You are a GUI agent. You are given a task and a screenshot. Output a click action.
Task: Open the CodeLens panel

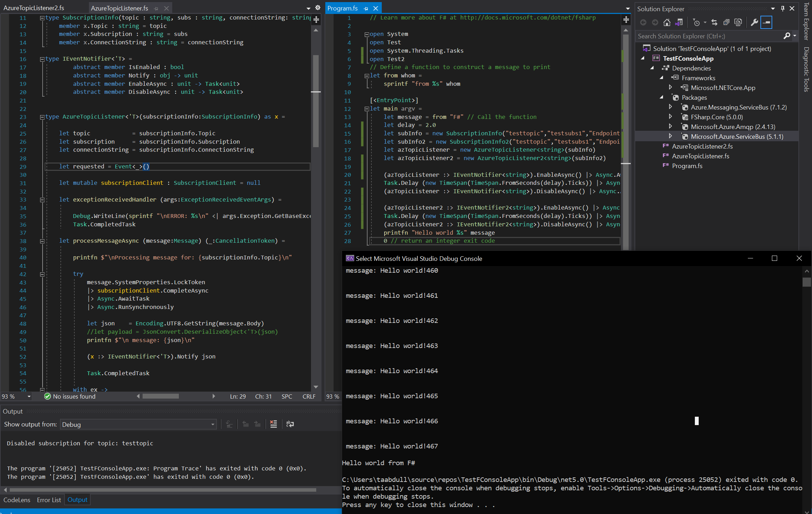click(16, 500)
